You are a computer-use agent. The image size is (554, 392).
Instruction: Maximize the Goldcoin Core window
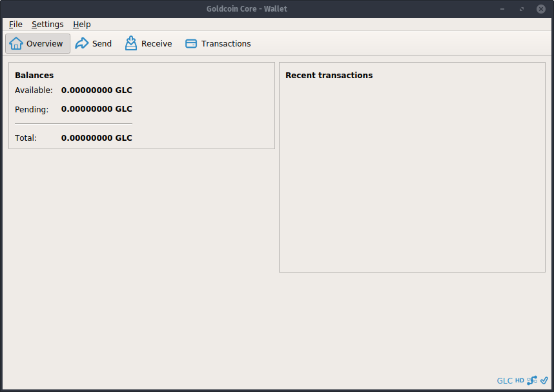point(522,9)
